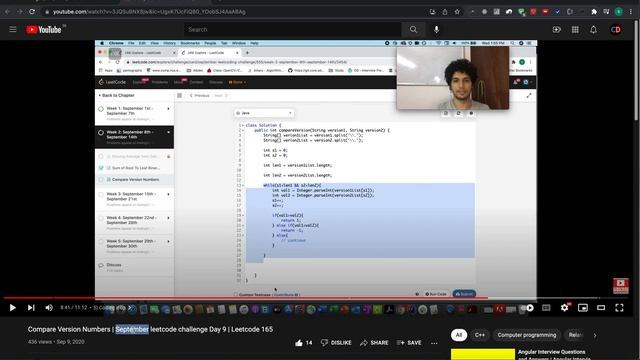Image resolution: width=640 pixels, height=360 pixels.
Task: Click the DISLIKE button
Action: click(x=336, y=343)
